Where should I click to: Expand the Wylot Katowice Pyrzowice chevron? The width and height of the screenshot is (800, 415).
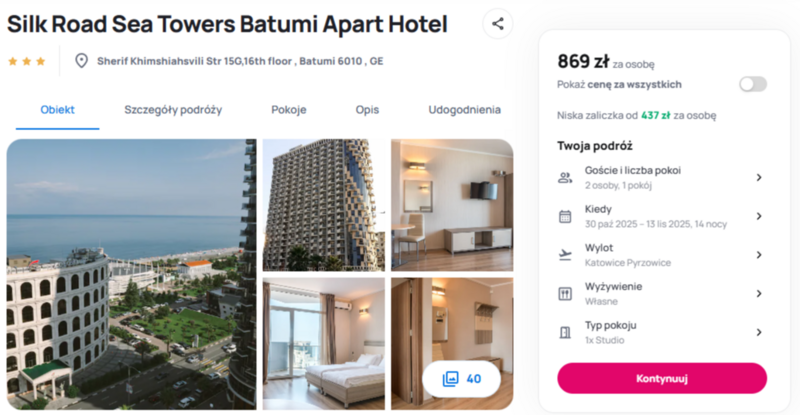[759, 255]
